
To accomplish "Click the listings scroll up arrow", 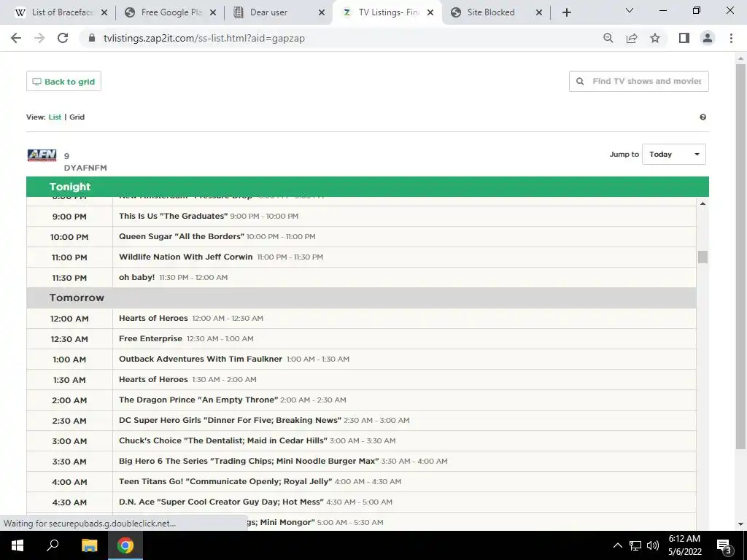I will [703, 204].
